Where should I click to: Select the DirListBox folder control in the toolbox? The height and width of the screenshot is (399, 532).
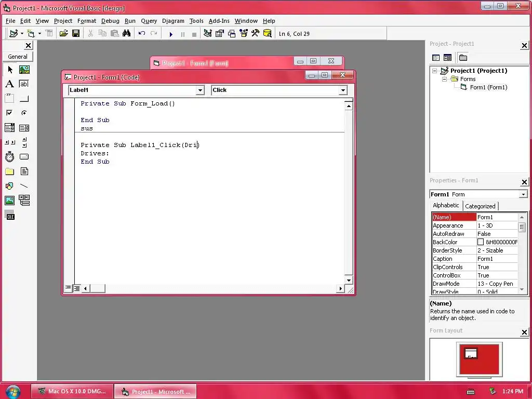[x=10, y=171]
